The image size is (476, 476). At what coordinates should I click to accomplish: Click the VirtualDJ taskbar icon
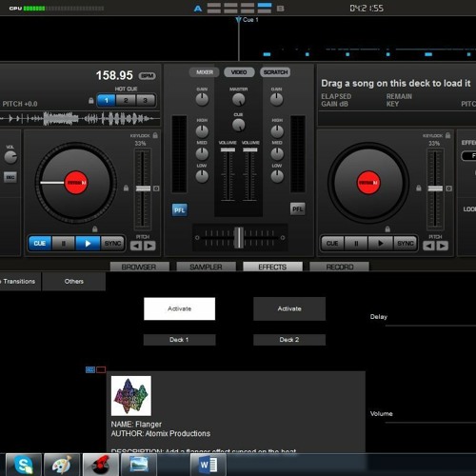tap(101, 465)
